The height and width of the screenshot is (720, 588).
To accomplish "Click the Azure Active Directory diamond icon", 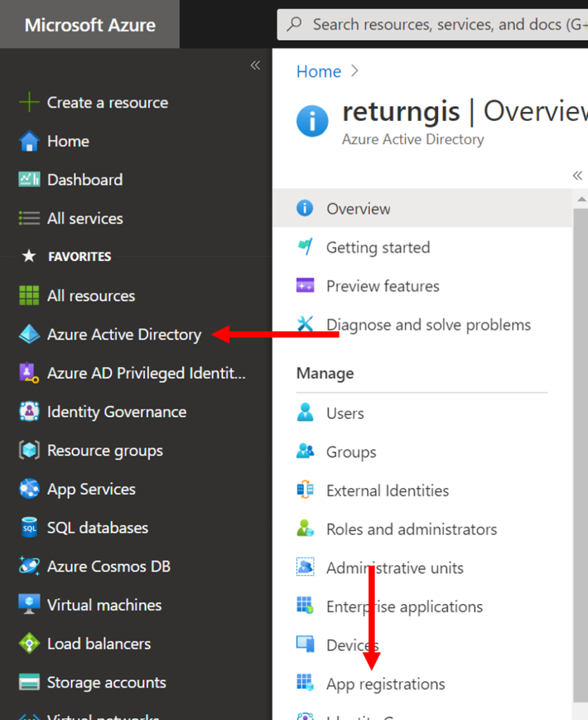I will pos(29,334).
